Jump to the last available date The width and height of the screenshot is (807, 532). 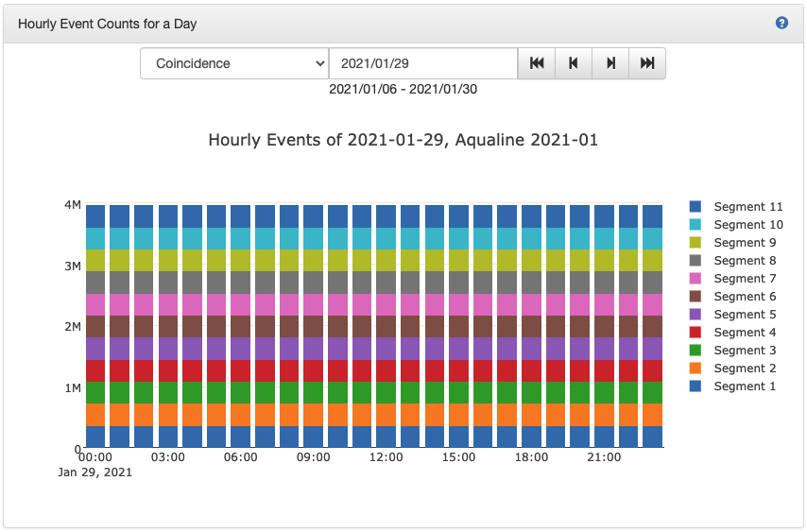tap(647, 63)
